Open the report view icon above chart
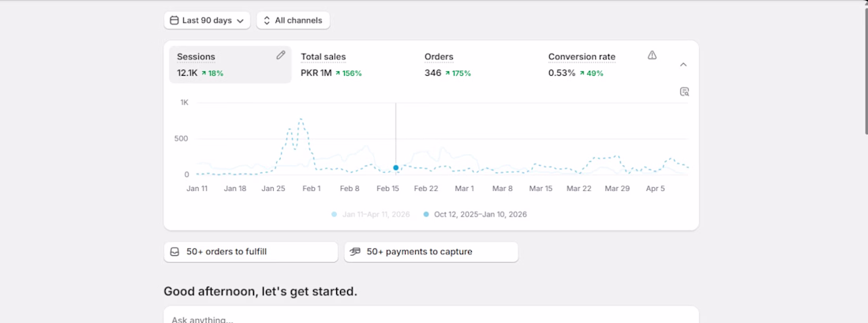 pyautogui.click(x=684, y=92)
